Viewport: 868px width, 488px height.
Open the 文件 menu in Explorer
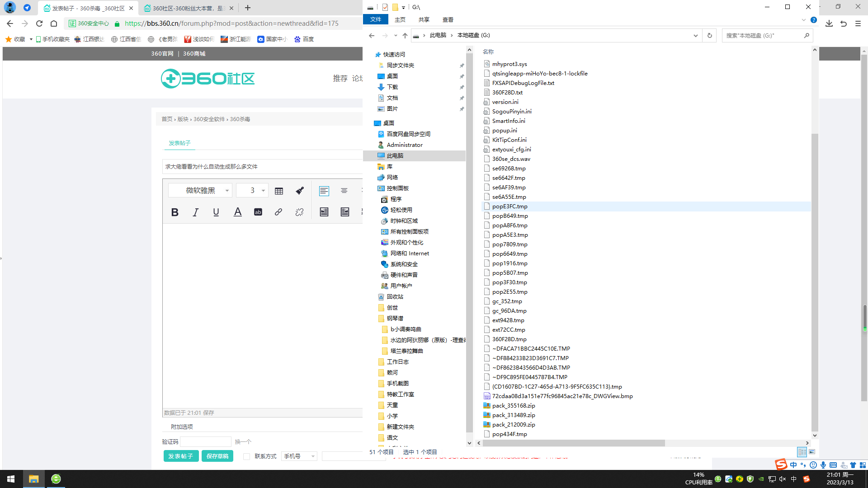coord(376,19)
